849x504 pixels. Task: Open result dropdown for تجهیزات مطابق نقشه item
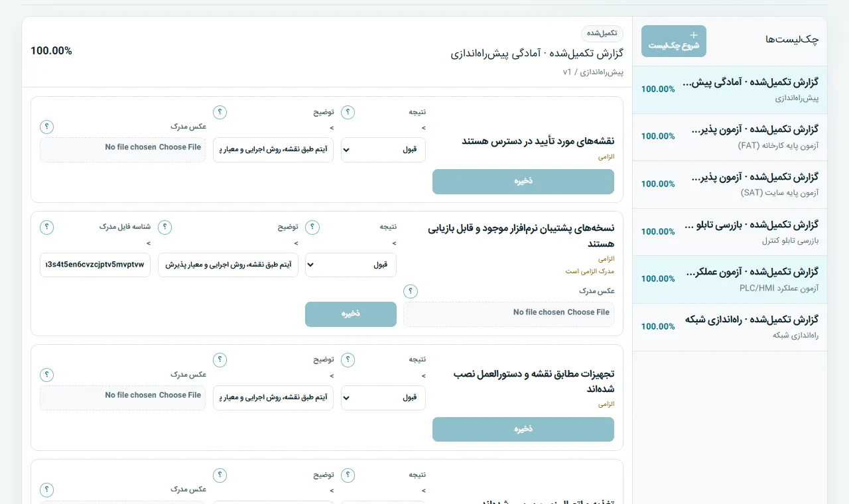tap(383, 398)
